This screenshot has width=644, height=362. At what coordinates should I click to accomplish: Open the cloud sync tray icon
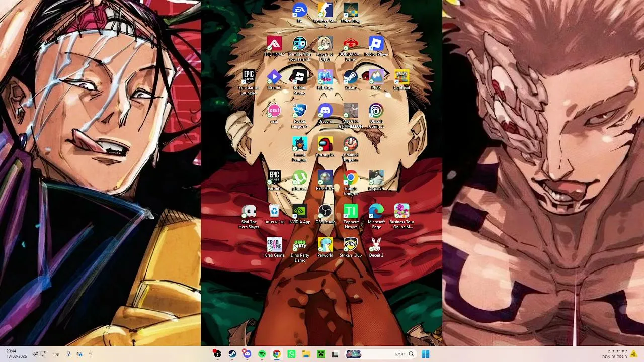click(x=79, y=354)
